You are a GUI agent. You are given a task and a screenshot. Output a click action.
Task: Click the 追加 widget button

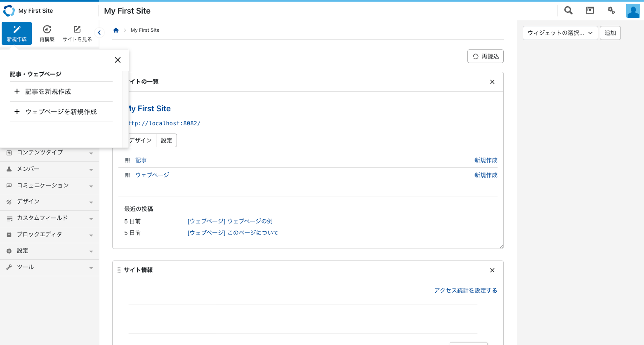(610, 33)
